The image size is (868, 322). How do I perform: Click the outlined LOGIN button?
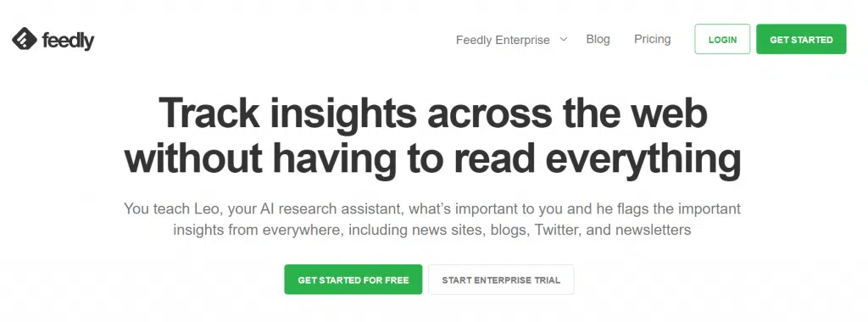pos(722,39)
